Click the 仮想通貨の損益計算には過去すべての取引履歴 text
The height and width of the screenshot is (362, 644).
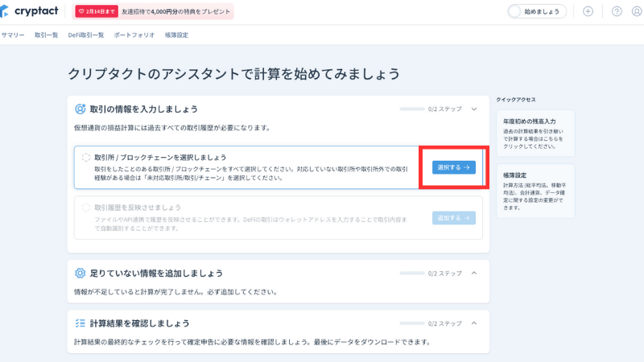[x=172, y=128]
